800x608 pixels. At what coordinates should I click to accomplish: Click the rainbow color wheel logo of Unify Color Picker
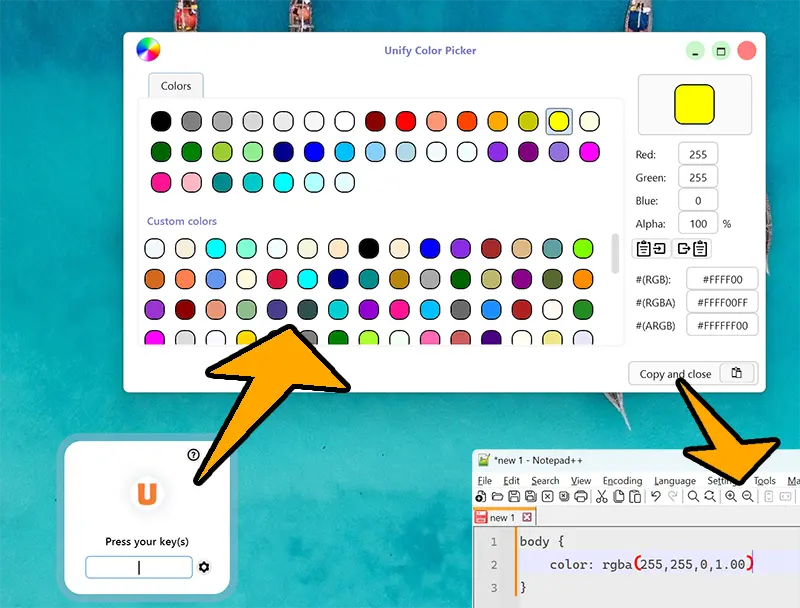[x=148, y=50]
